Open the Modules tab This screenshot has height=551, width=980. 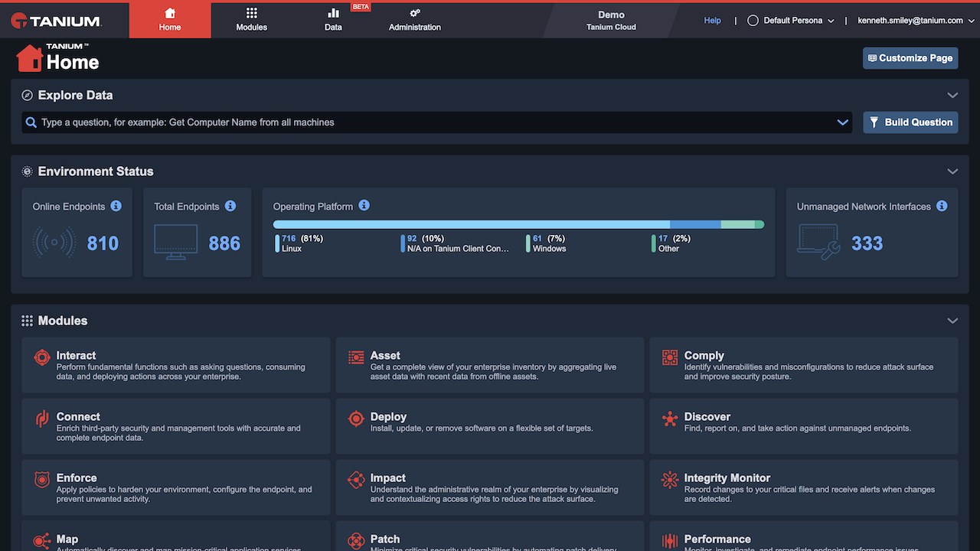(x=252, y=20)
